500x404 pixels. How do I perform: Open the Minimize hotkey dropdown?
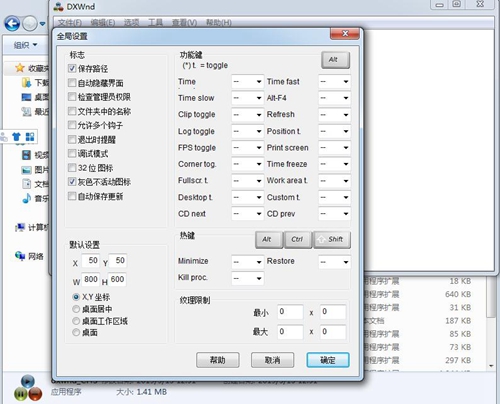point(248,262)
